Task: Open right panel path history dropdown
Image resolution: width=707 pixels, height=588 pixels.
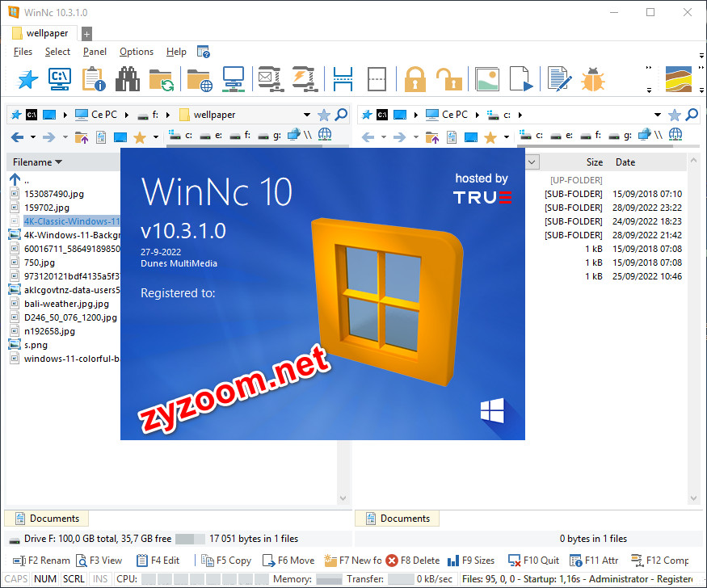Action: 658,115
